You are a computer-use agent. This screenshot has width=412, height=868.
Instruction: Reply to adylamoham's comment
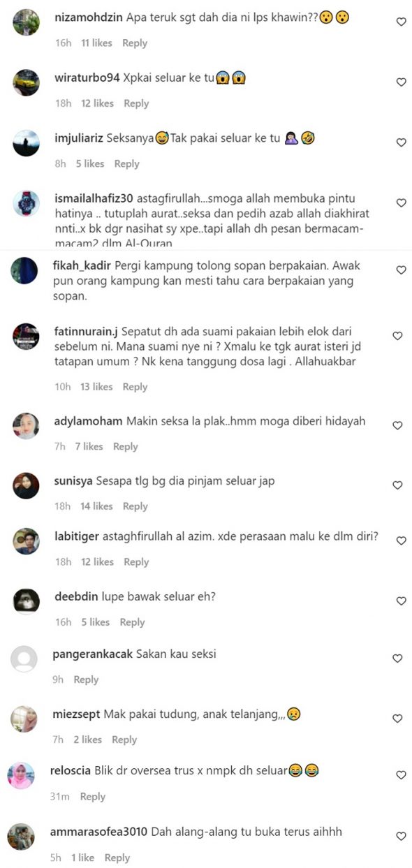click(126, 446)
